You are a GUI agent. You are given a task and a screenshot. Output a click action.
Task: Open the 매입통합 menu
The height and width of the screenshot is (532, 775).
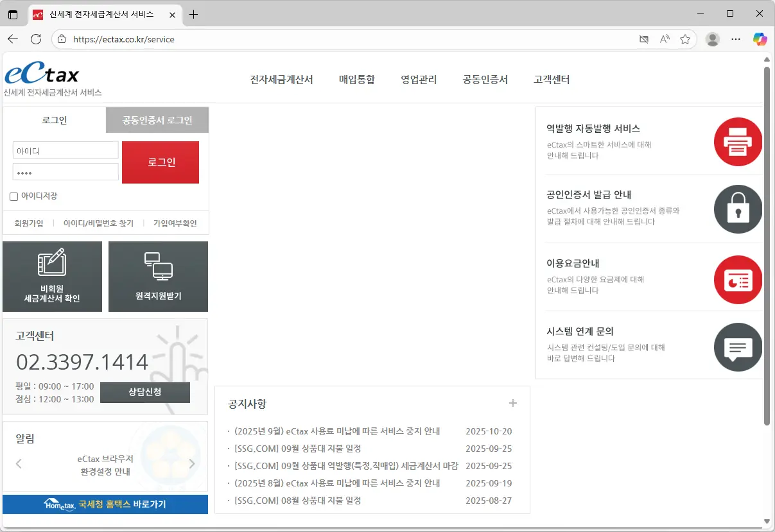tap(357, 80)
